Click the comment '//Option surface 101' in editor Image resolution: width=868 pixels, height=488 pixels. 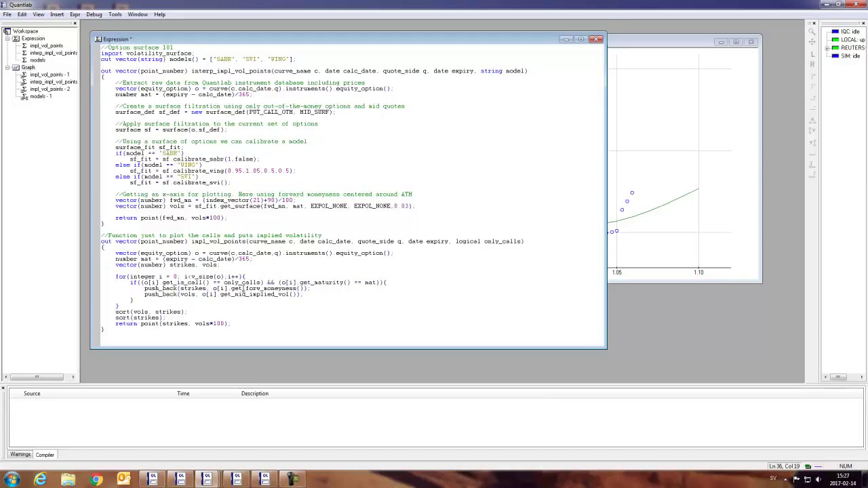tap(137, 47)
